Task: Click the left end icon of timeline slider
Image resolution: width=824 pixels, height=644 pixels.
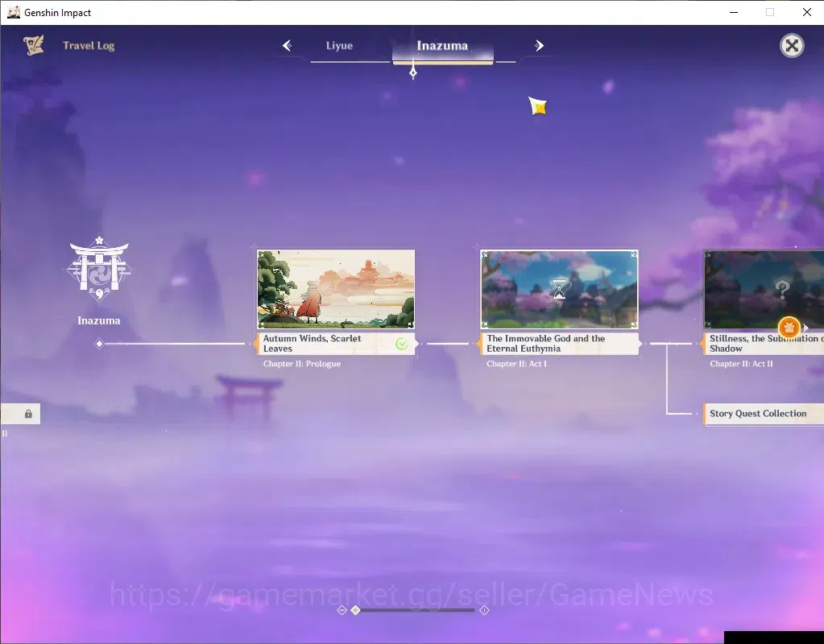Action: point(342,610)
